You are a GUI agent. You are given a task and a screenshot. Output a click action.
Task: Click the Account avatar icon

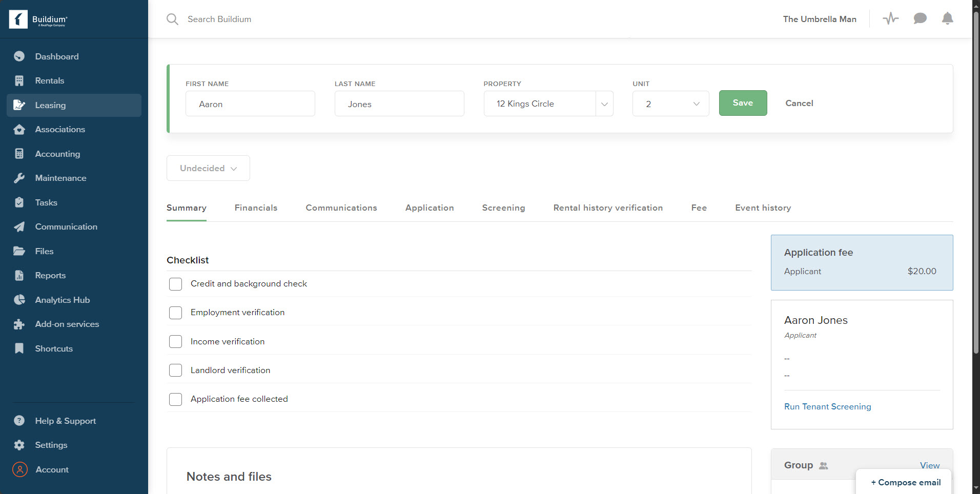click(x=20, y=469)
